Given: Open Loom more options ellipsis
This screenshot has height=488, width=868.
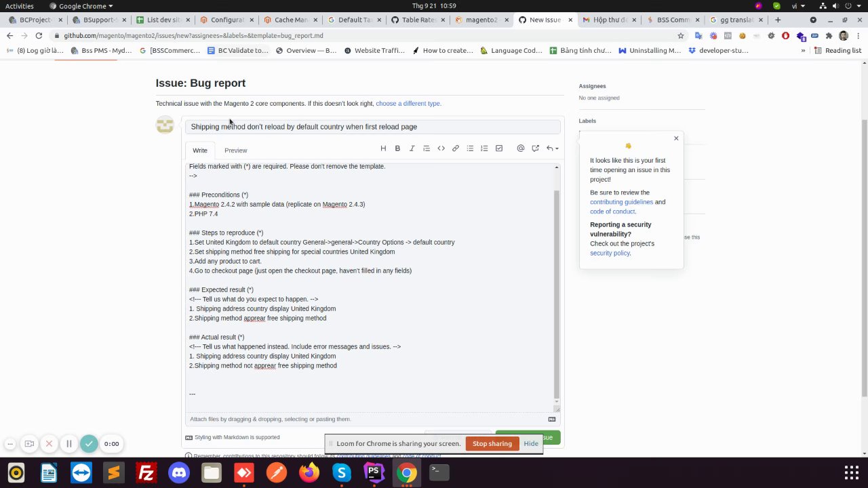Looking at the screenshot, I should pos(10,444).
